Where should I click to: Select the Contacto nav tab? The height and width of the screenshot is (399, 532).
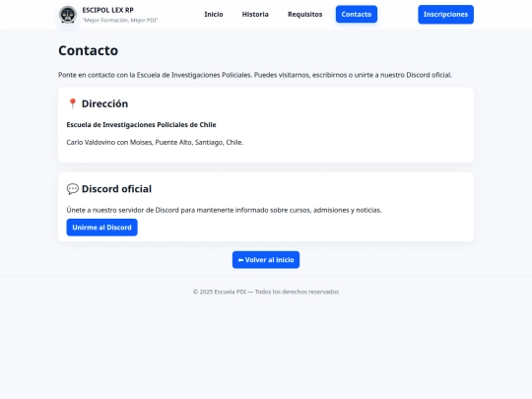tap(357, 14)
